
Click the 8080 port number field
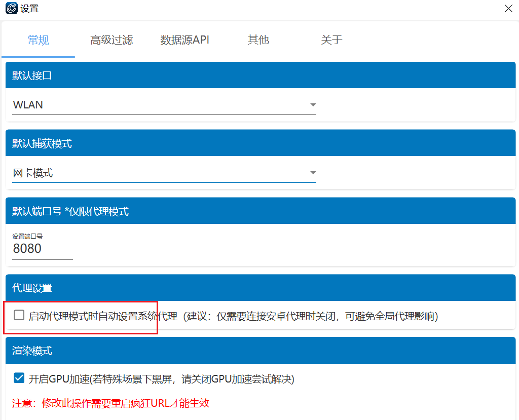coord(42,249)
